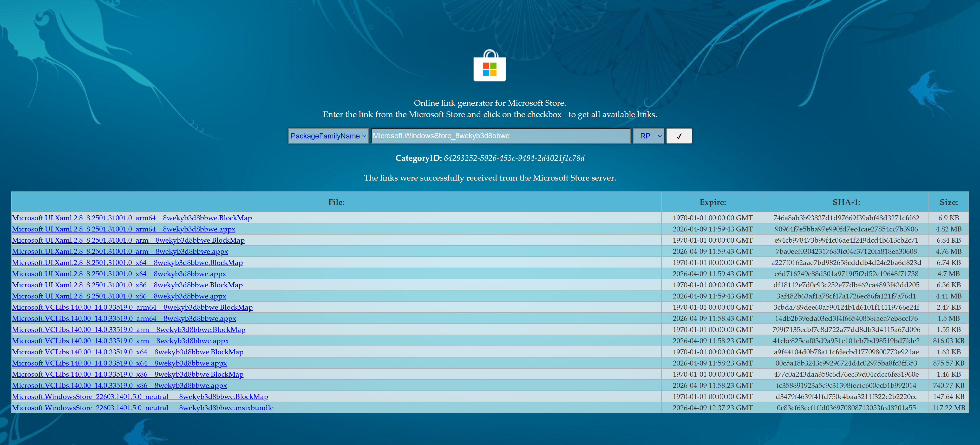Click the Microsoft Store bag logo
980x445 pixels.
(490, 65)
